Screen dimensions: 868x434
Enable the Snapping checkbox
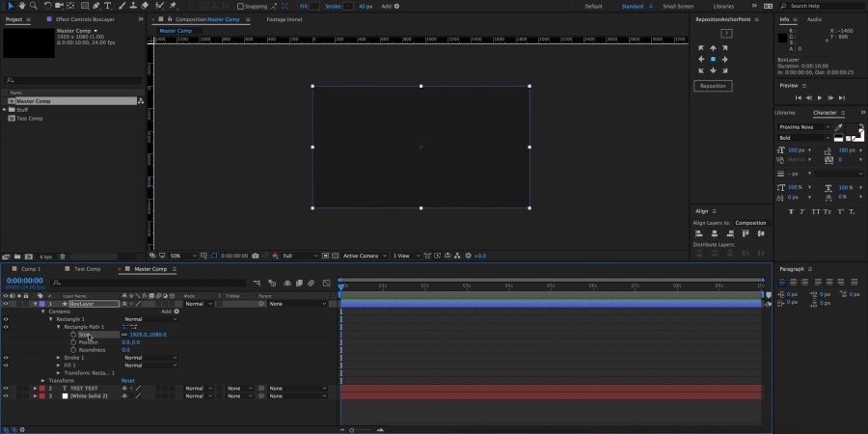pyautogui.click(x=240, y=7)
